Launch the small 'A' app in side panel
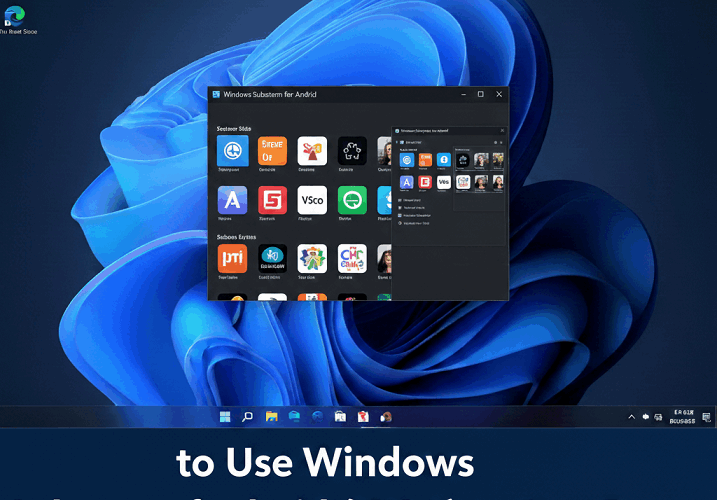 (x=407, y=182)
